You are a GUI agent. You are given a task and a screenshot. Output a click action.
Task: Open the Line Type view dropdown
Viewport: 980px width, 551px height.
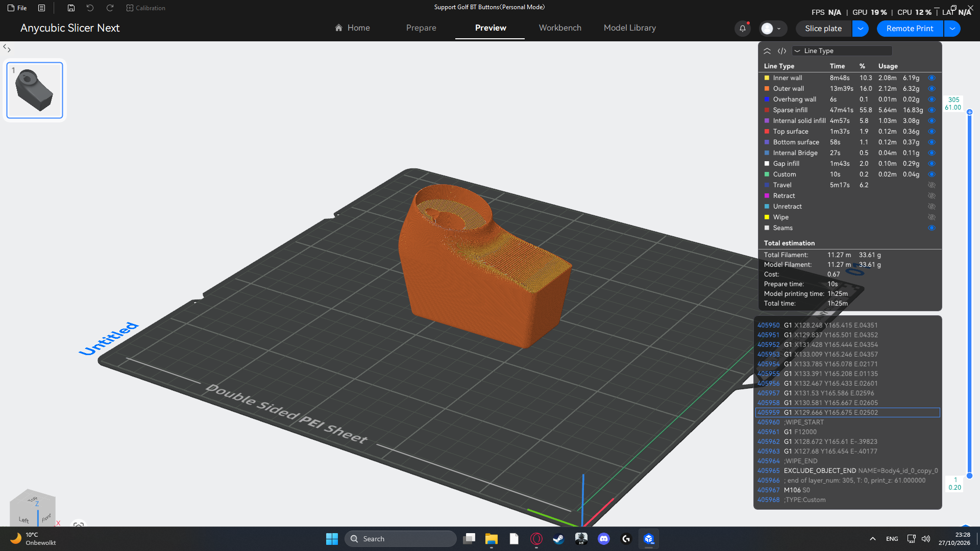click(x=842, y=51)
